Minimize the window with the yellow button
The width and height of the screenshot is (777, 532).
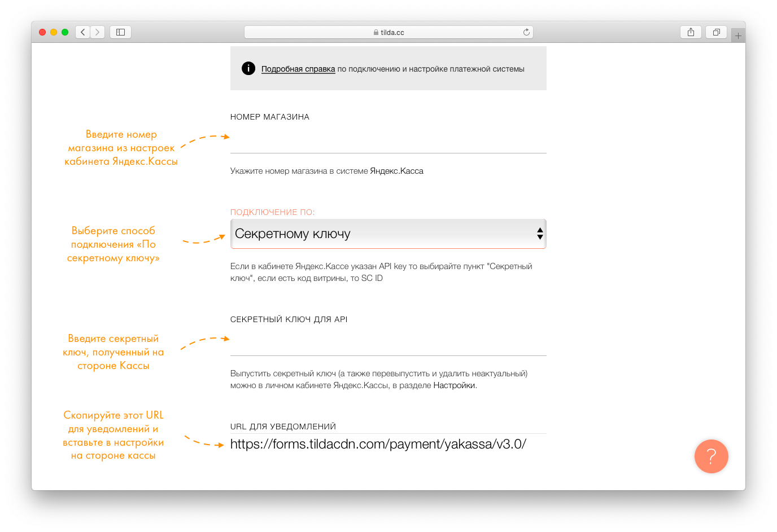tap(54, 32)
